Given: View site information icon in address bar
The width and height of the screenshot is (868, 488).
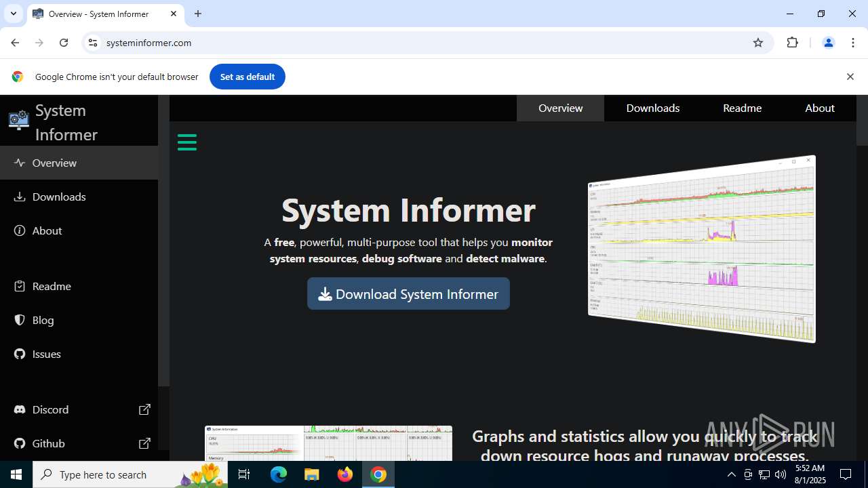Looking at the screenshot, I should pyautogui.click(x=93, y=43).
